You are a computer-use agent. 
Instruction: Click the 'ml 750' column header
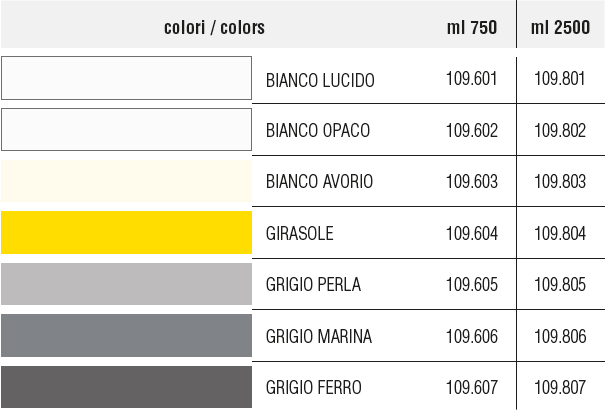coord(472,27)
